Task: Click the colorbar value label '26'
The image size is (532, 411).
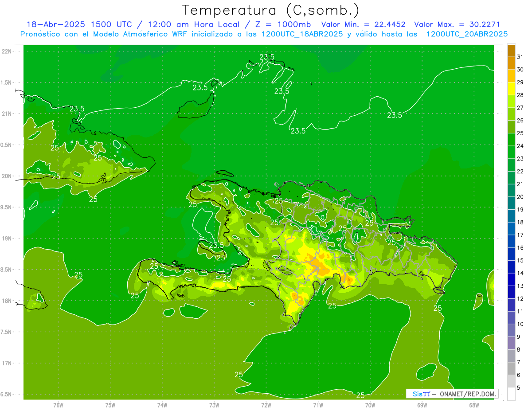Action: click(520, 121)
